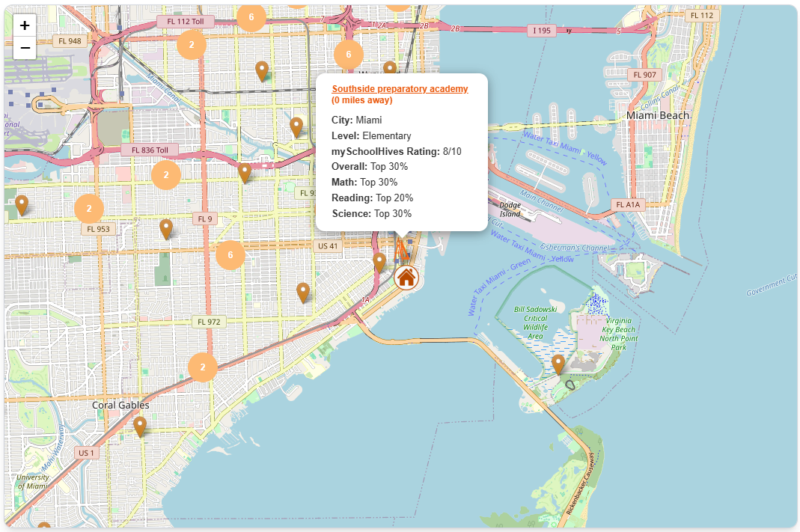
Task: Click the 2 cluster above Coral Gables
Action: click(202, 367)
